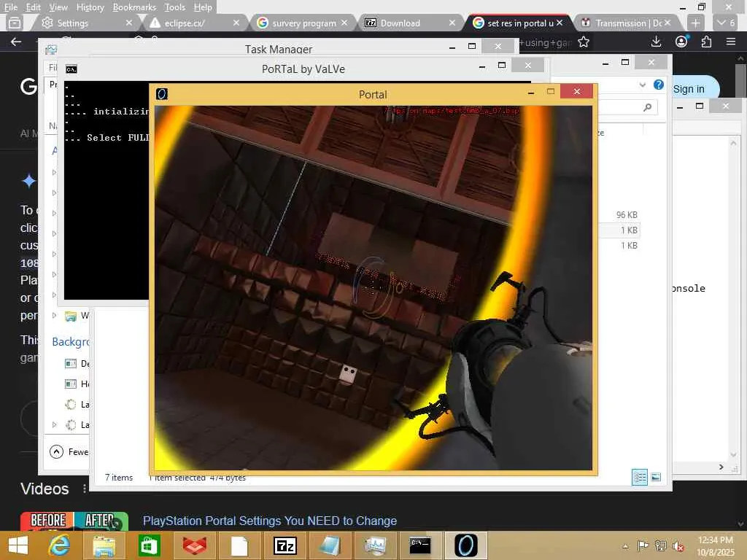Open the network status tray icon

point(660,545)
